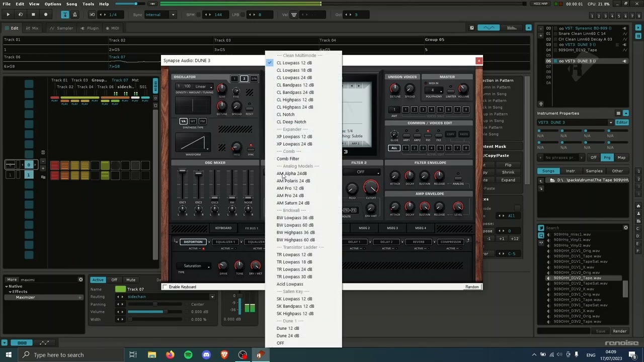
Task: Open the File menu
Action: coord(7,4)
